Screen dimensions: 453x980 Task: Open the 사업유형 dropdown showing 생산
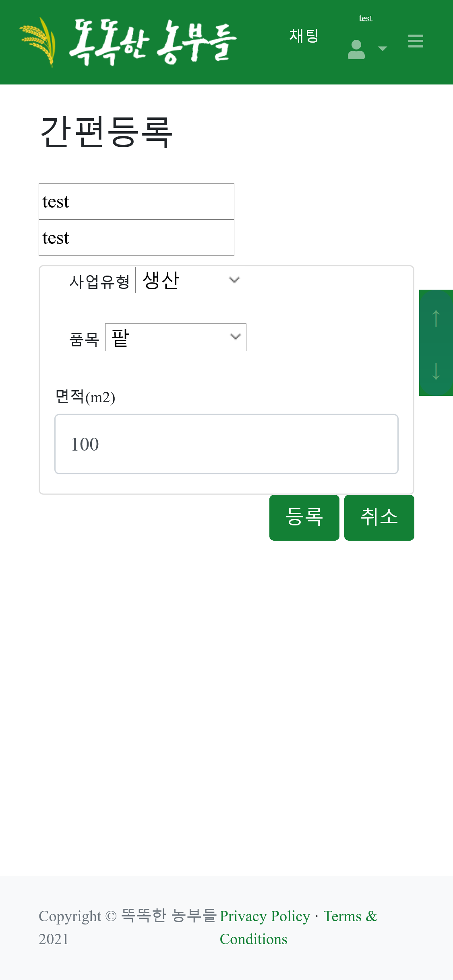point(190,280)
